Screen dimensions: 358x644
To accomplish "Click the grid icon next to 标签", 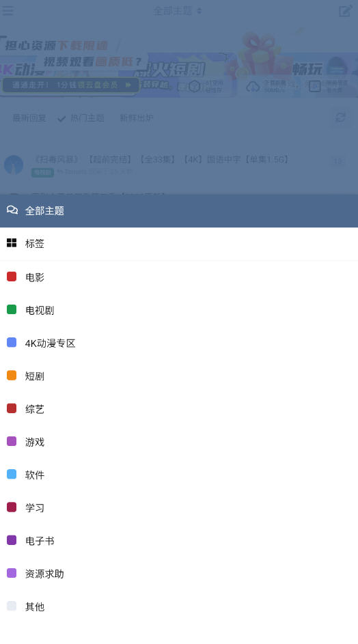I will tap(12, 242).
